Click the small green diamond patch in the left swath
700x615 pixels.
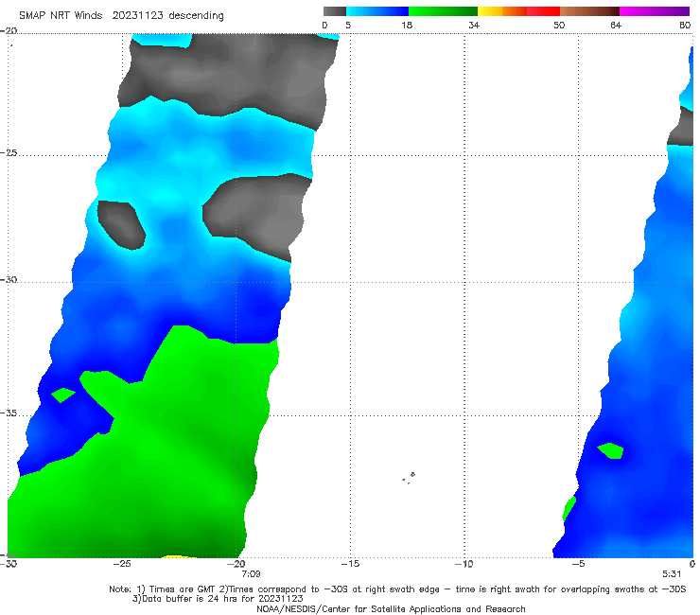(x=63, y=395)
